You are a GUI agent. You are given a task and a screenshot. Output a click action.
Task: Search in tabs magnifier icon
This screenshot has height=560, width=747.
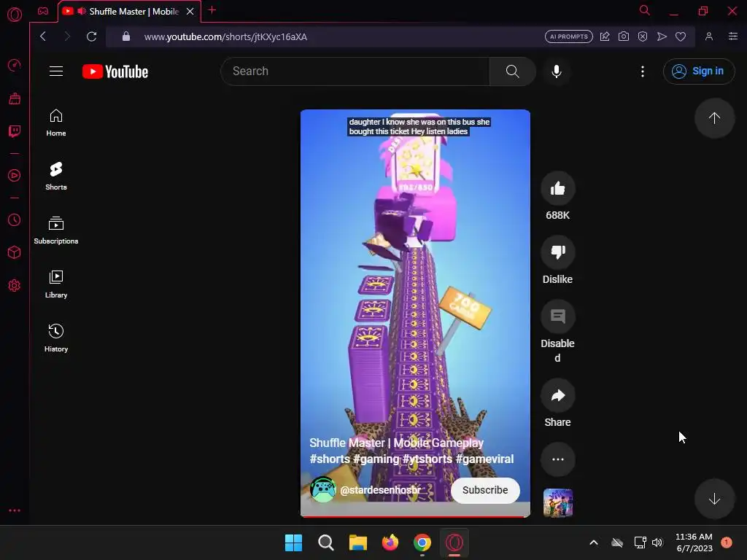pos(645,10)
